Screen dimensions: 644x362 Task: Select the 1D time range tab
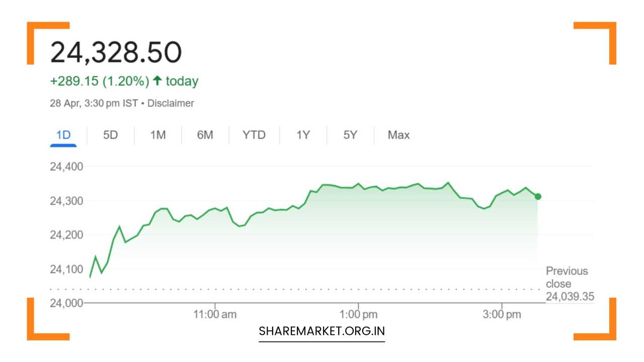63,135
